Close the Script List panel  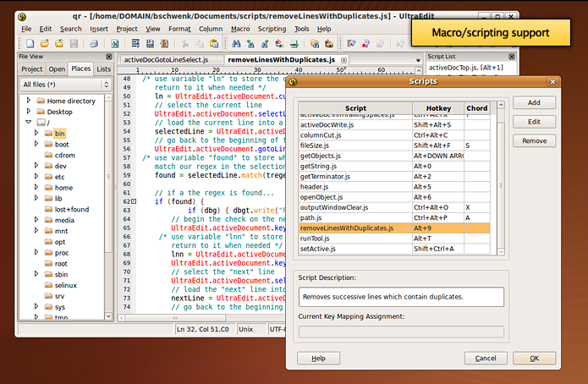(x=512, y=57)
